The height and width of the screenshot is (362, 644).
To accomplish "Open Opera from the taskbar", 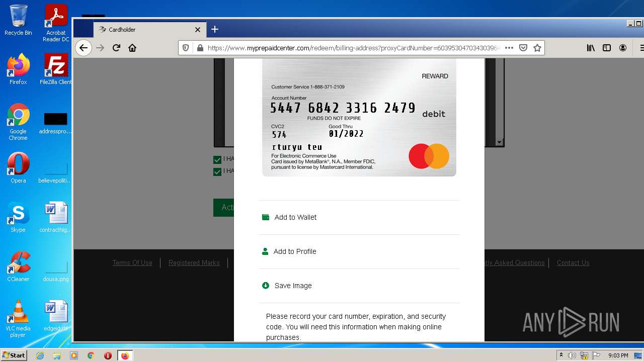I will pyautogui.click(x=108, y=355).
